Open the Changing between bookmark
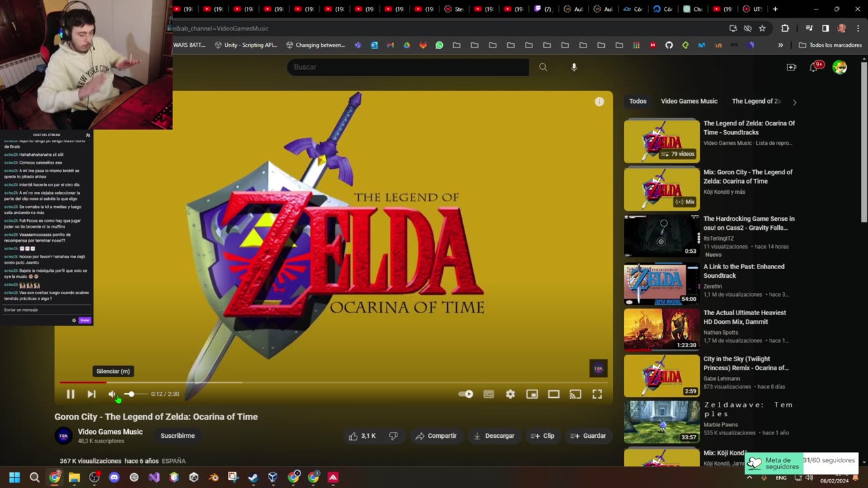The height and width of the screenshot is (488, 868). (316, 45)
